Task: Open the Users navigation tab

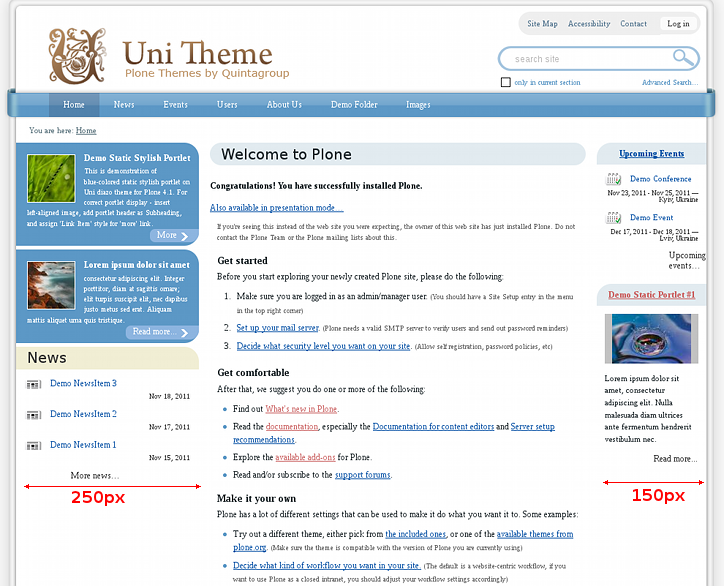Action: [227, 105]
